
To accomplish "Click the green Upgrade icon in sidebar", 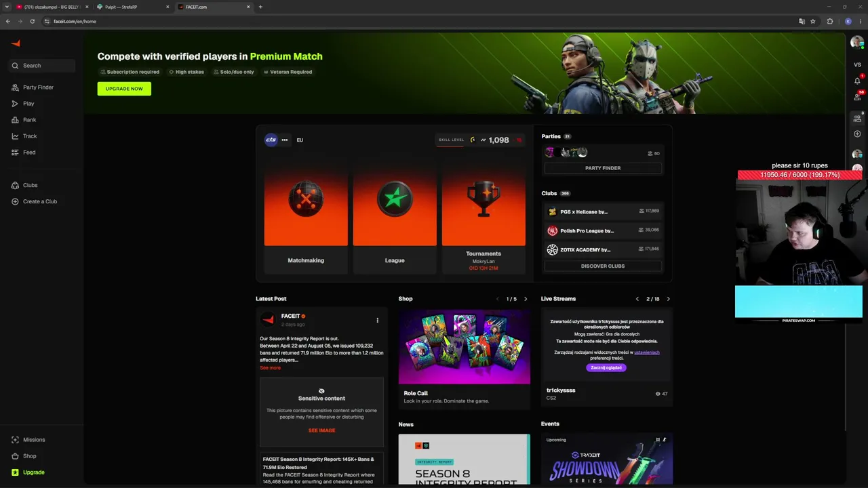I will [x=15, y=472].
